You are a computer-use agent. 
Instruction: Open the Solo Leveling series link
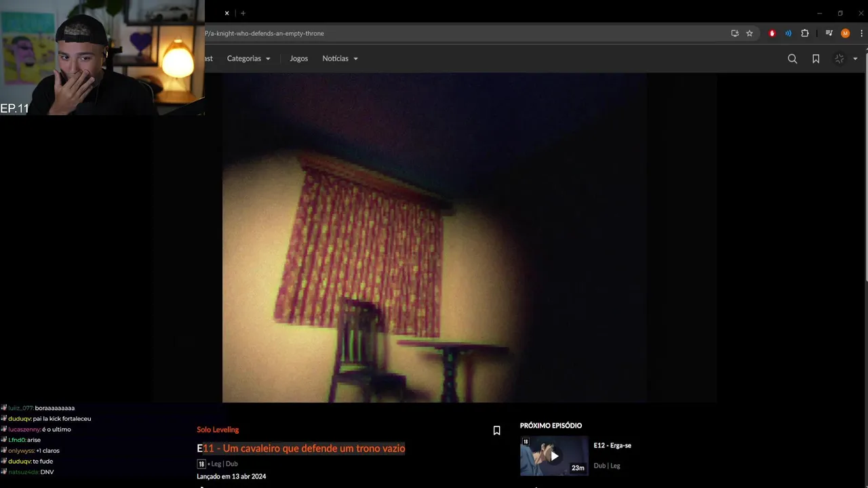tap(218, 430)
